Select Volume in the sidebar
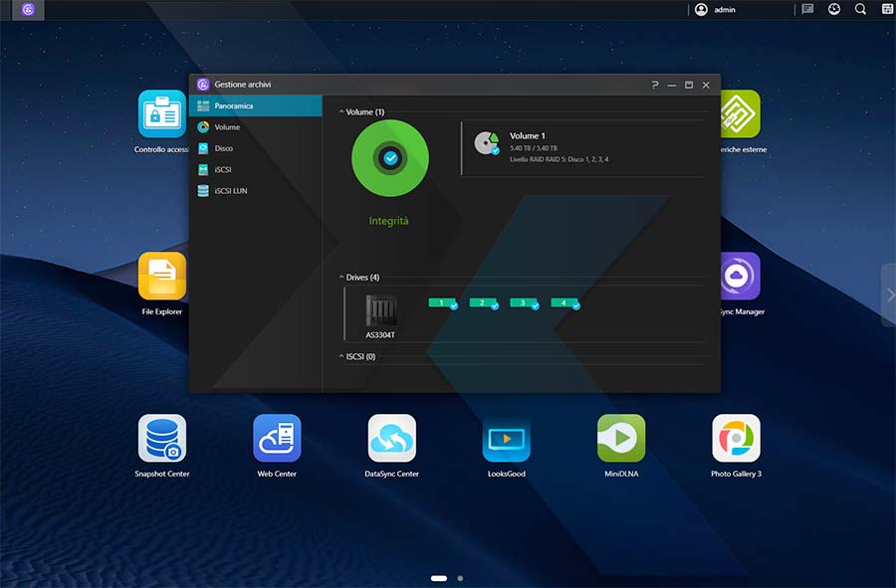The height and width of the screenshot is (588, 896). click(227, 127)
